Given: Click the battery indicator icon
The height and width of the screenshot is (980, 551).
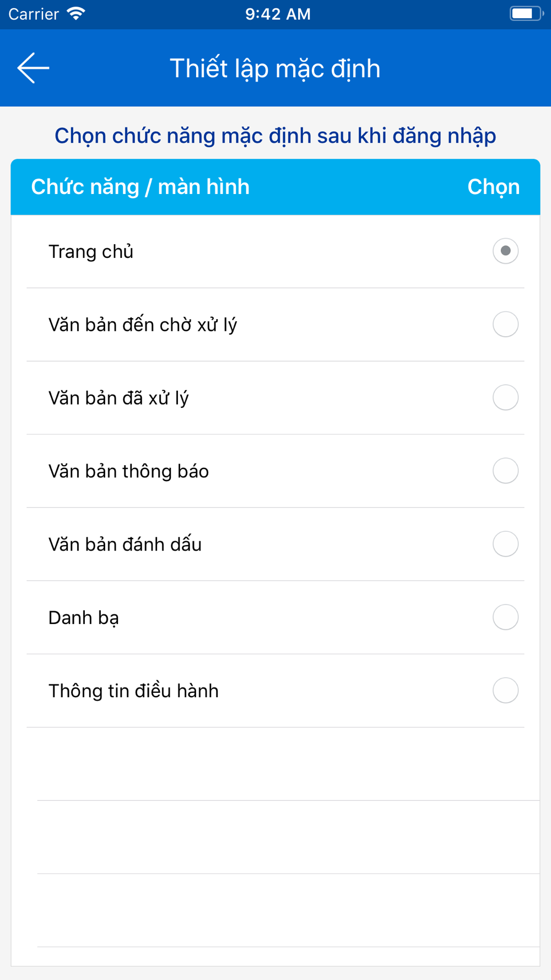Looking at the screenshot, I should pyautogui.click(x=526, y=14).
